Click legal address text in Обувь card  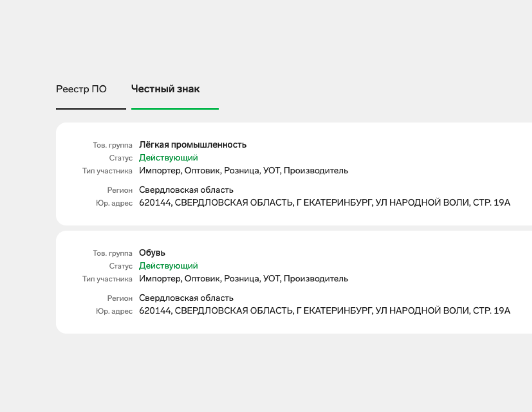(324, 311)
